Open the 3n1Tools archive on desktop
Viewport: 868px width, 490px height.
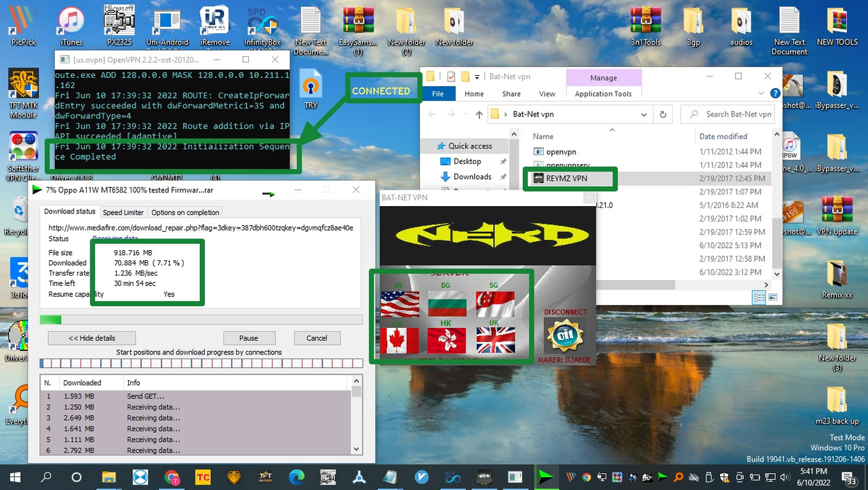pyautogui.click(x=645, y=26)
